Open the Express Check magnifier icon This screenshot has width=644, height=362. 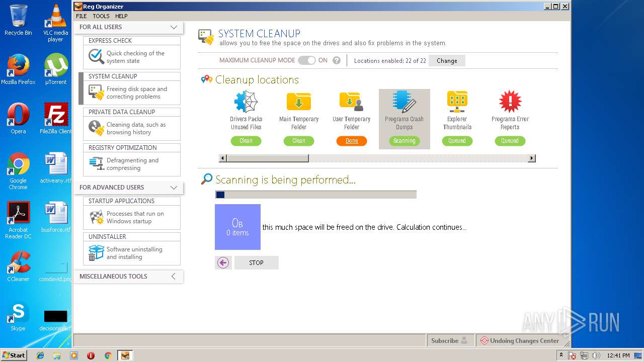click(x=96, y=57)
